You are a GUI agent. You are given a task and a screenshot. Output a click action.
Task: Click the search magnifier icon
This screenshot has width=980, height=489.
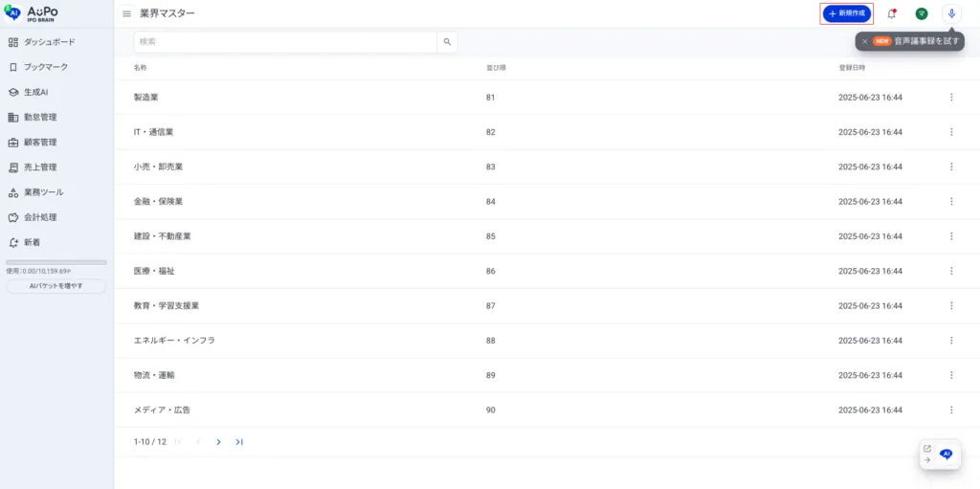447,42
